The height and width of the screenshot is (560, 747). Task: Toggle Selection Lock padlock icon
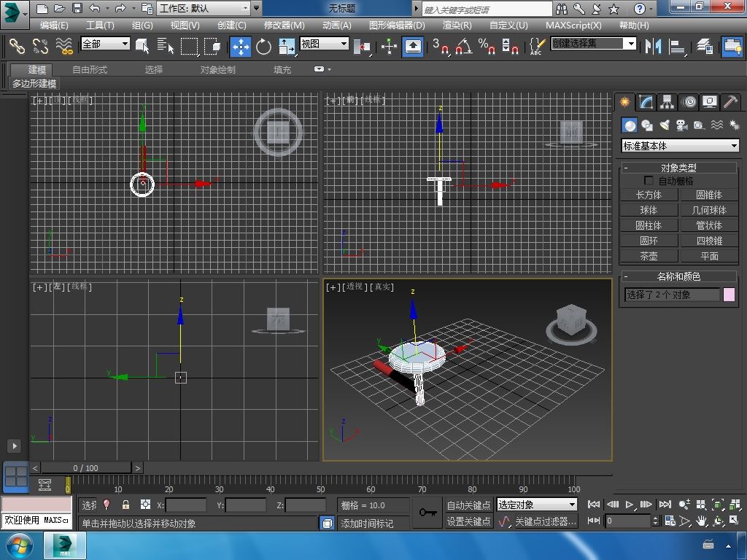[x=125, y=505]
